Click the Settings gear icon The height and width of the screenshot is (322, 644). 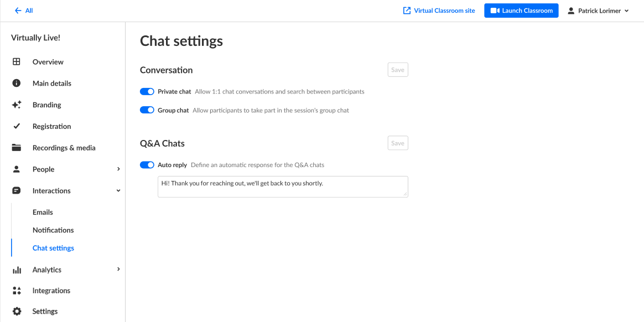17,311
